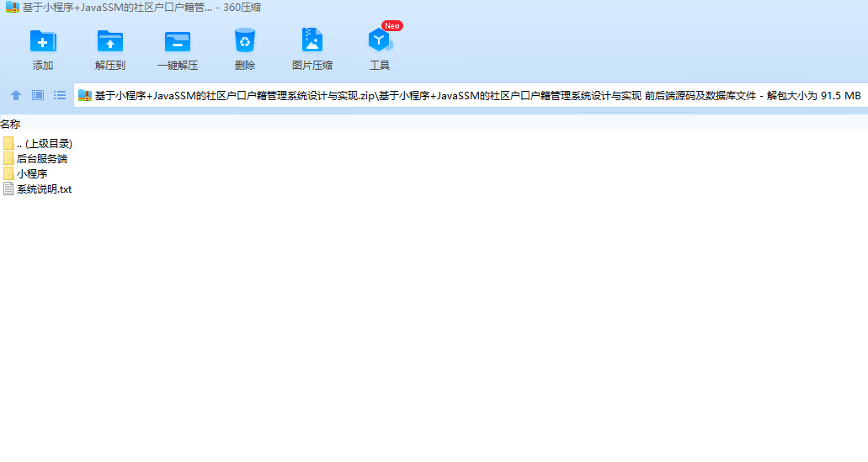Click the archive icon in address bar

click(x=85, y=95)
